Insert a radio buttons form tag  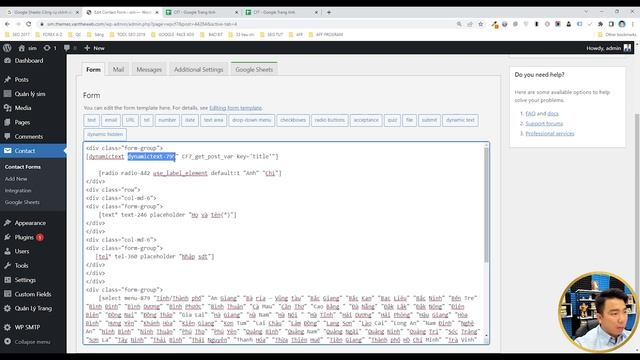click(330, 120)
